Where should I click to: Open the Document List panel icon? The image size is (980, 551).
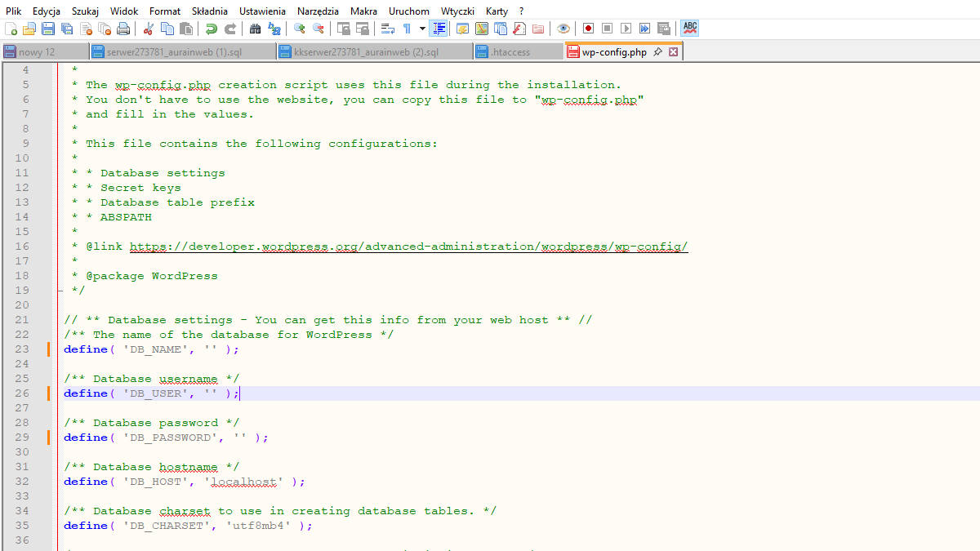pos(500,29)
